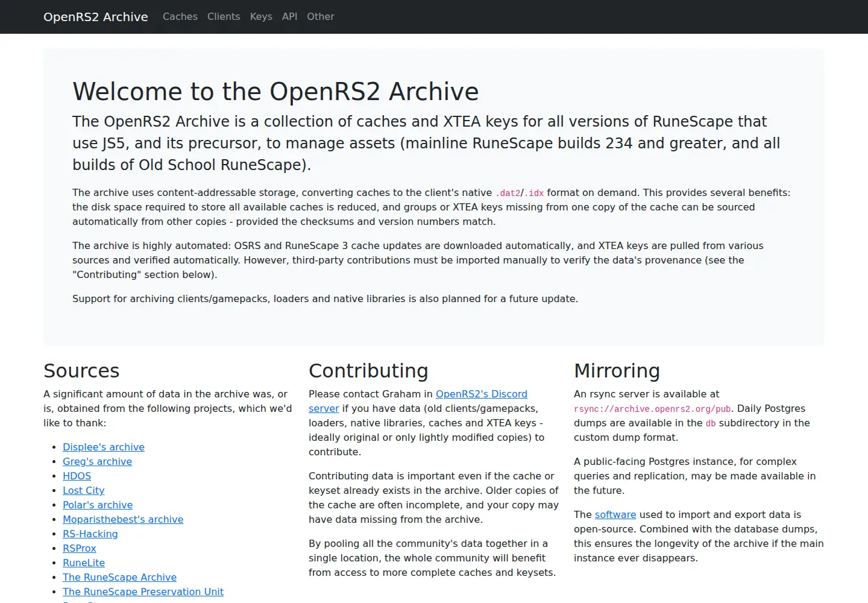The image size is (868, 603).
Task: Visit The RuneScape Archive link
Action: pyautogui.click(x=119, y=577)
